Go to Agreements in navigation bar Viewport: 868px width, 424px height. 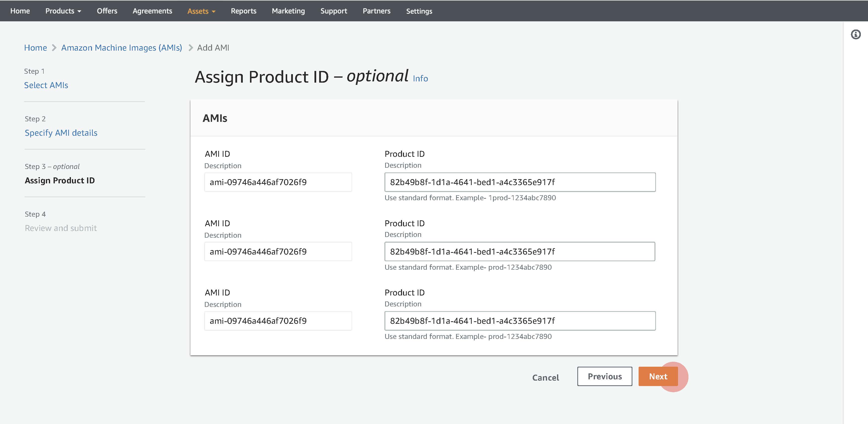(152, 11)
